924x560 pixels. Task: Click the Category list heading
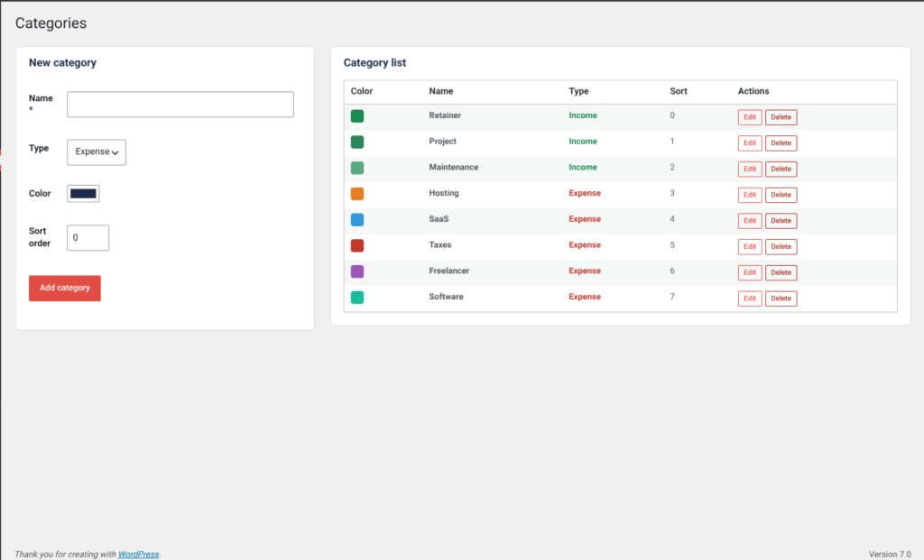coord(374,62)
